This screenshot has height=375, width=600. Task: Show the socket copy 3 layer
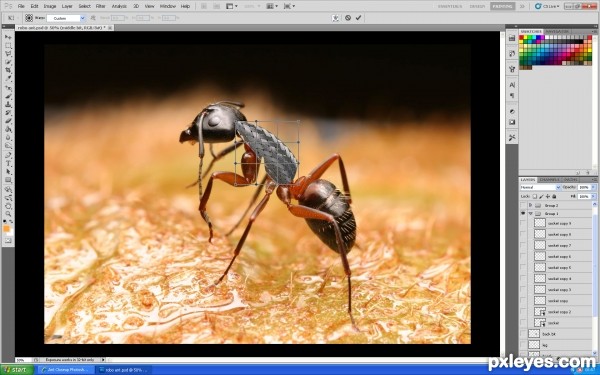tap(523, 290)
